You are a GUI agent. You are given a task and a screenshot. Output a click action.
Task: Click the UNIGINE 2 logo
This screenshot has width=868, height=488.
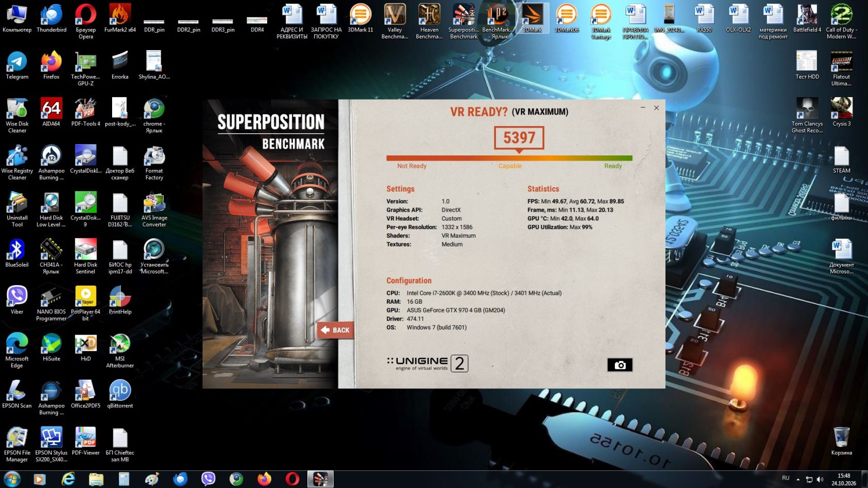428,364
